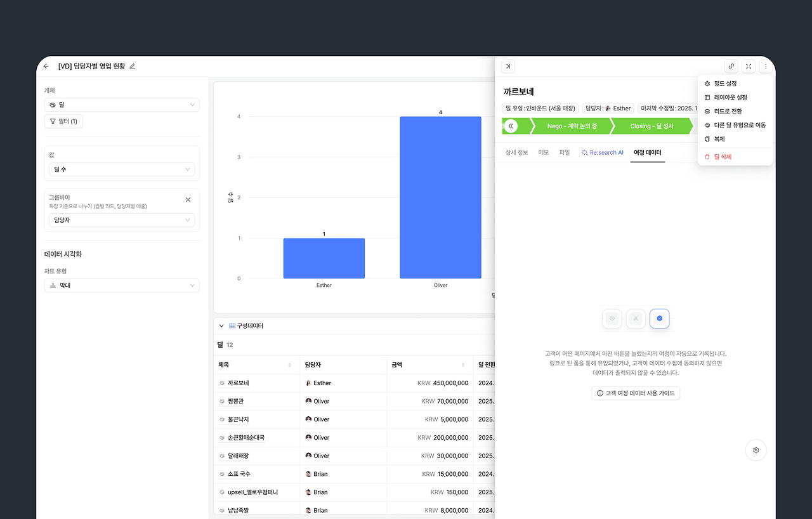Image resolution: width=812 pixels, height=519 pixels.
Task: Click Oliver's avatar in the 달래해장 row
Action: (x=308, y=456)
